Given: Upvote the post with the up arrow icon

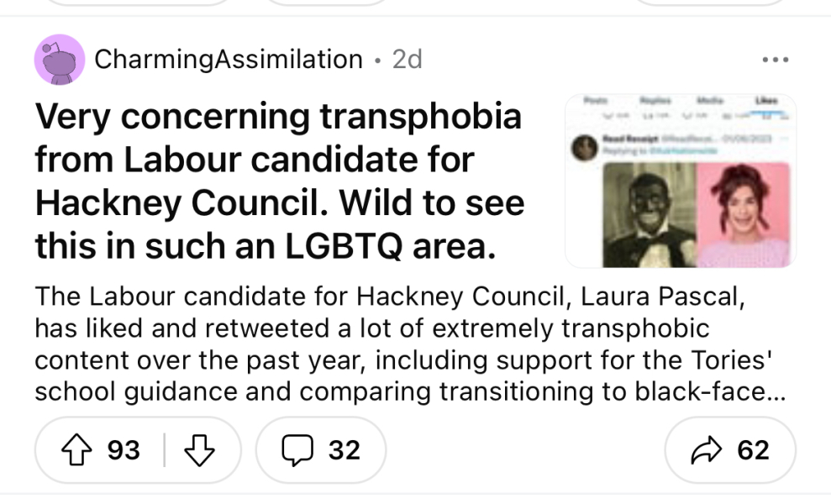Looking at the screenshot, I should [77, 450].
